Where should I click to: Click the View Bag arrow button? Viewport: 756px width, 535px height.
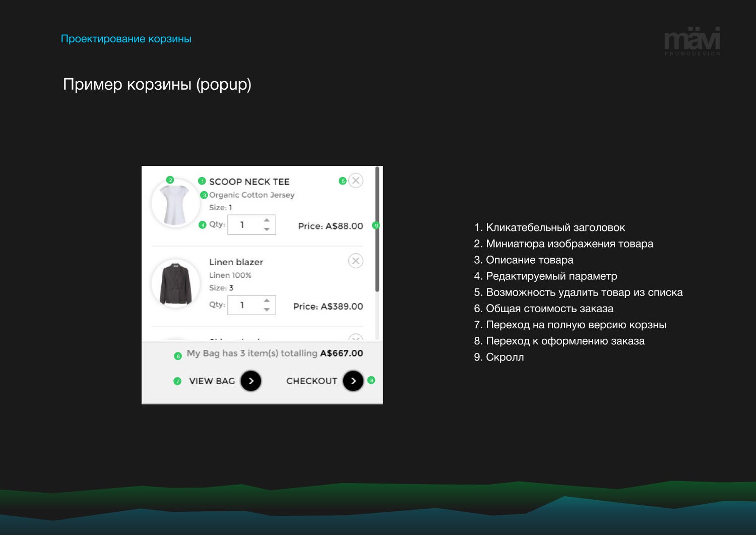pyautogui.click(x=251, y=381)
